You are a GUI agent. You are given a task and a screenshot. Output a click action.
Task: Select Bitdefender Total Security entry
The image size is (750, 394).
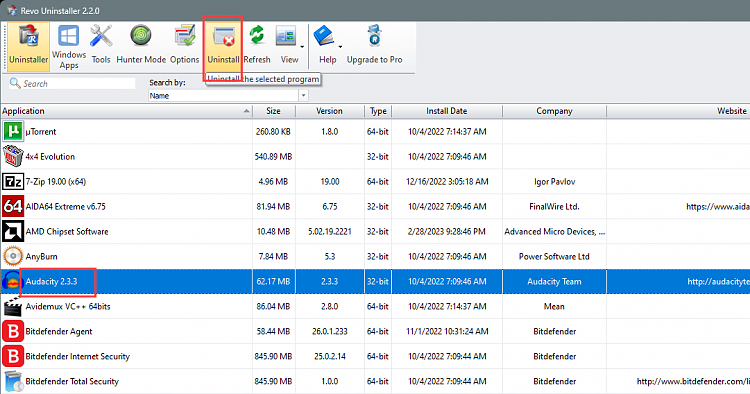click(72, 381)
